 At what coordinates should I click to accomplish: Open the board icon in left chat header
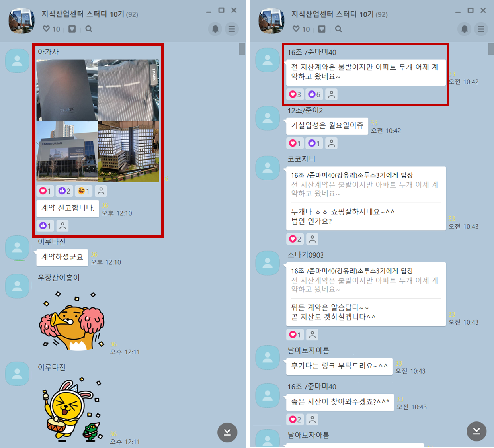pyautogui.click(x=72, y=29)
